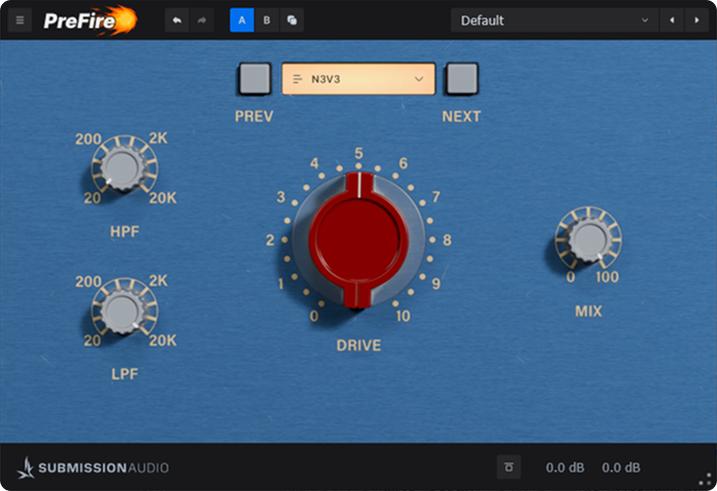The image size is (717, 491).
Task: Click the first 0.0 dB value
Action: (565, 468)
